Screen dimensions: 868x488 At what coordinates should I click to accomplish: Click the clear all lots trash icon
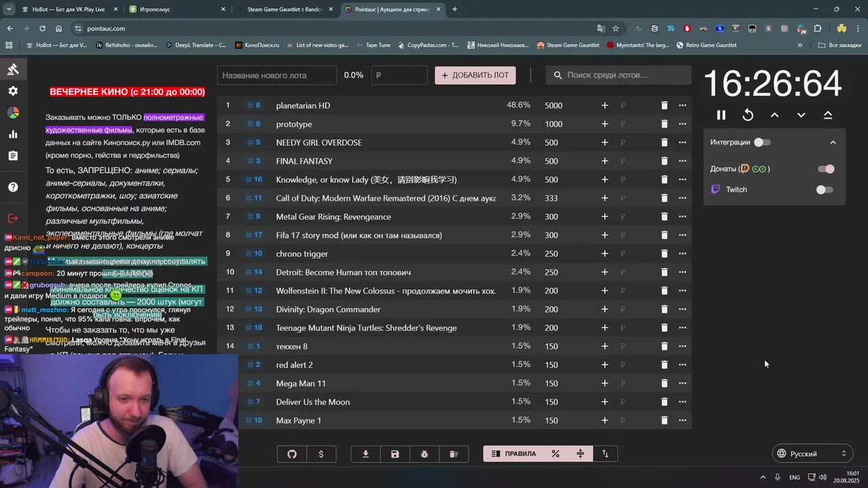click(454, 454)
